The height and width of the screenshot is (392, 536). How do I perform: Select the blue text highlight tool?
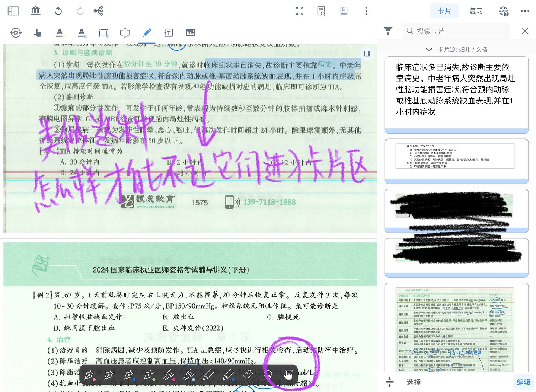click(82, 33)
